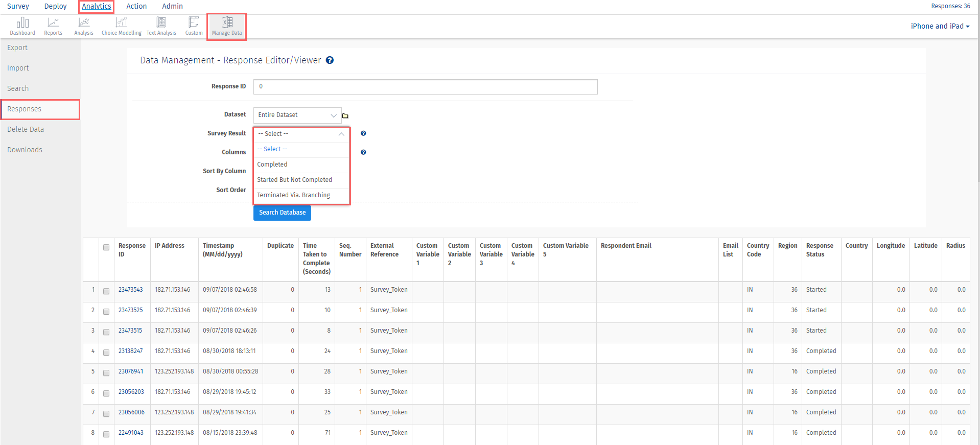Click the Response ID input field
The width and height of the screenshot is (980, 445).
425,86
